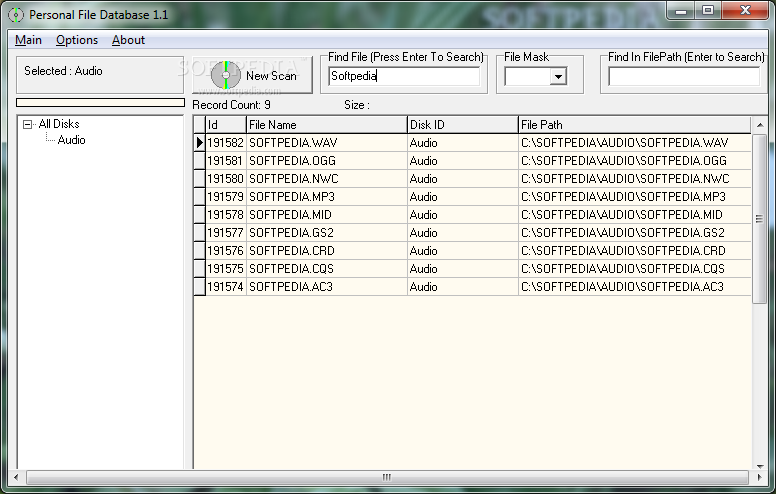Click file name SOFTPEDIA.GS2
This screenshot has height=494, width=776.
click(291, 233)
